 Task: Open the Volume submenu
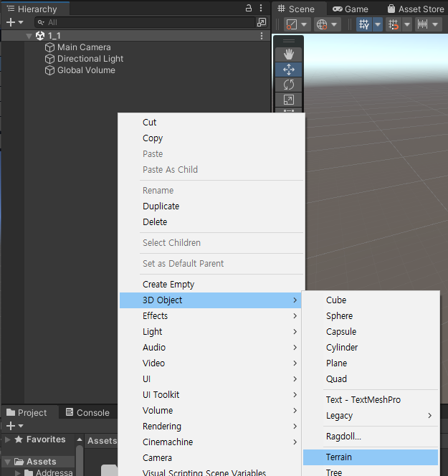point(210,411)
